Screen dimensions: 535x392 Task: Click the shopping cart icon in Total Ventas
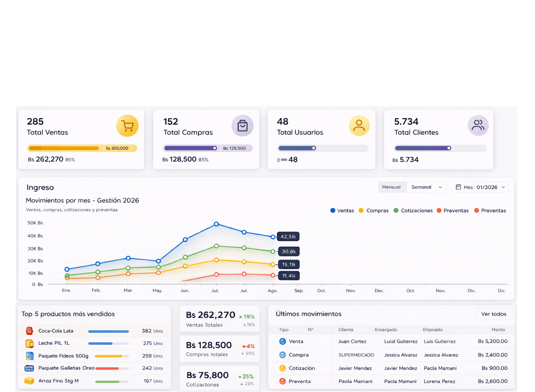point(127,126)
